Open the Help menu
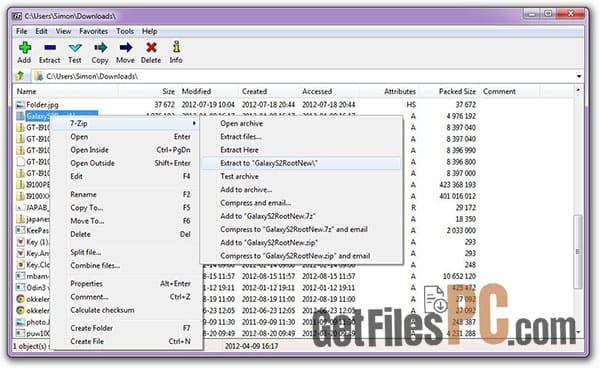 [x=150, y=31]
